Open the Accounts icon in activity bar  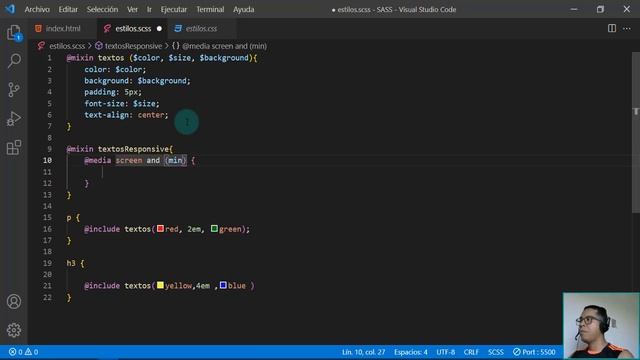point(14,301)
